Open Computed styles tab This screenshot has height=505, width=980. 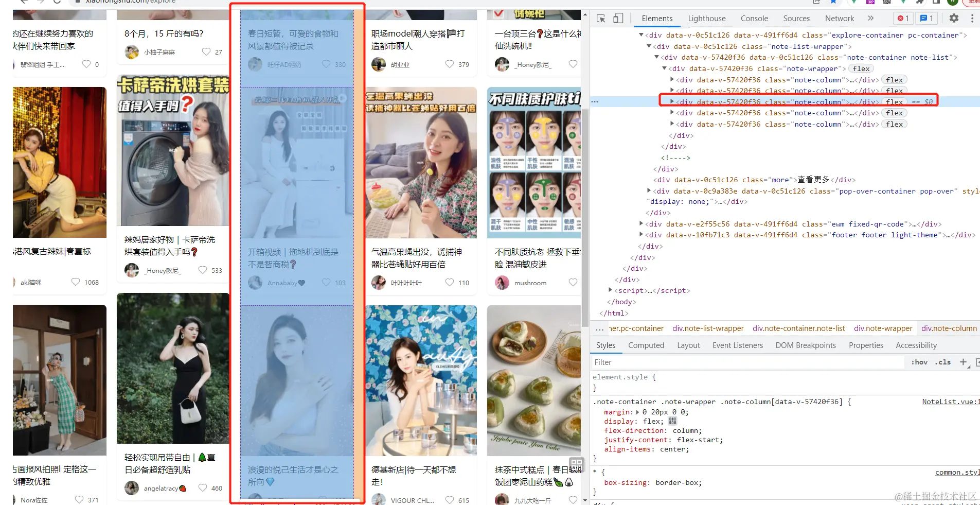[x=646, y=345]
